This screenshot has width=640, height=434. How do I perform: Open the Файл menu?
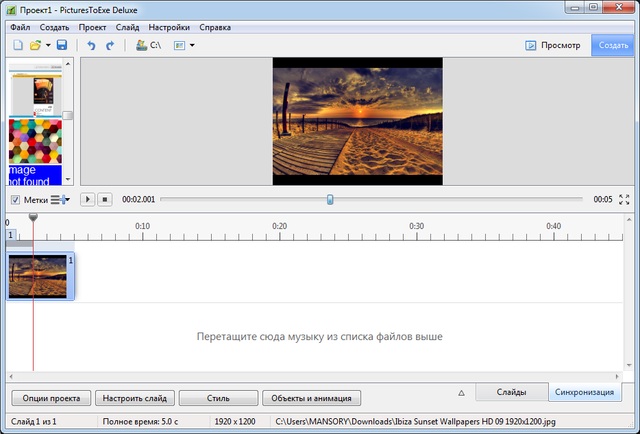(20, 27)
